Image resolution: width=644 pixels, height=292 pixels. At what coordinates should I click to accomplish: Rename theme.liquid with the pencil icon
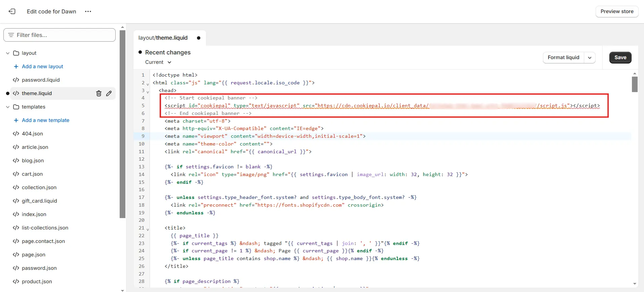(109, 93)
